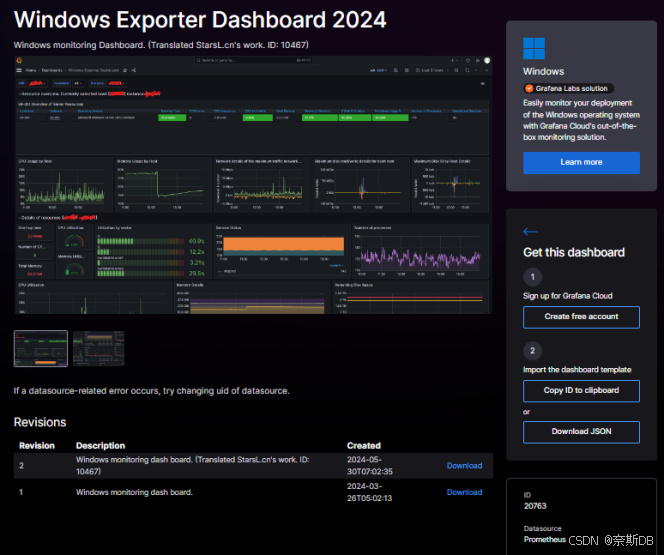The width and height of the screenshot is (664, 555).
Task: Click the Get this dashboard heading
Action: click(574, 253)
